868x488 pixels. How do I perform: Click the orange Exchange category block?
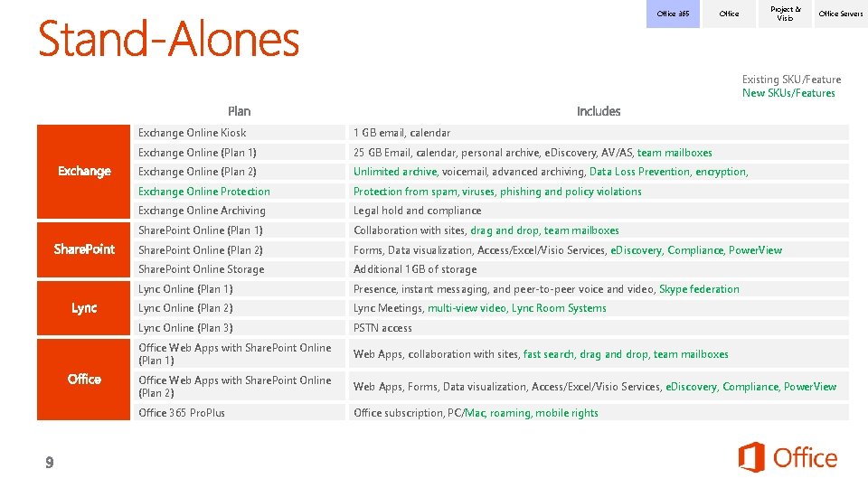(x=84, y=172)
